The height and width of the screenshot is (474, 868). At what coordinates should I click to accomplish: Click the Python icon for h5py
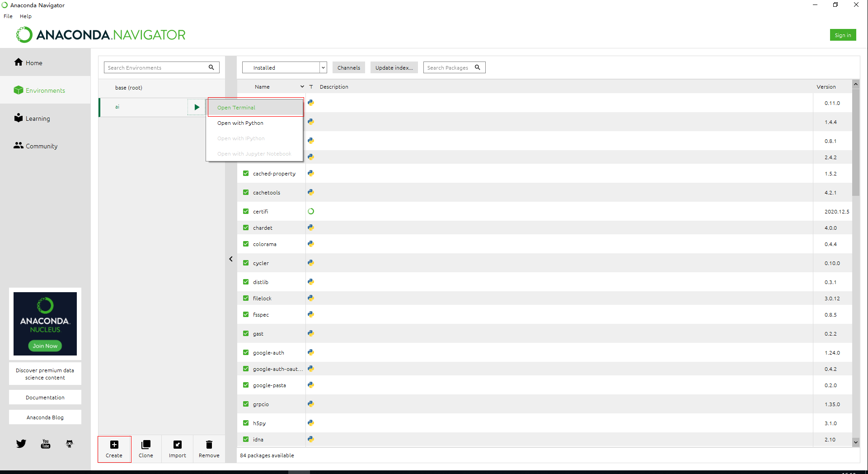coord(311,423)
